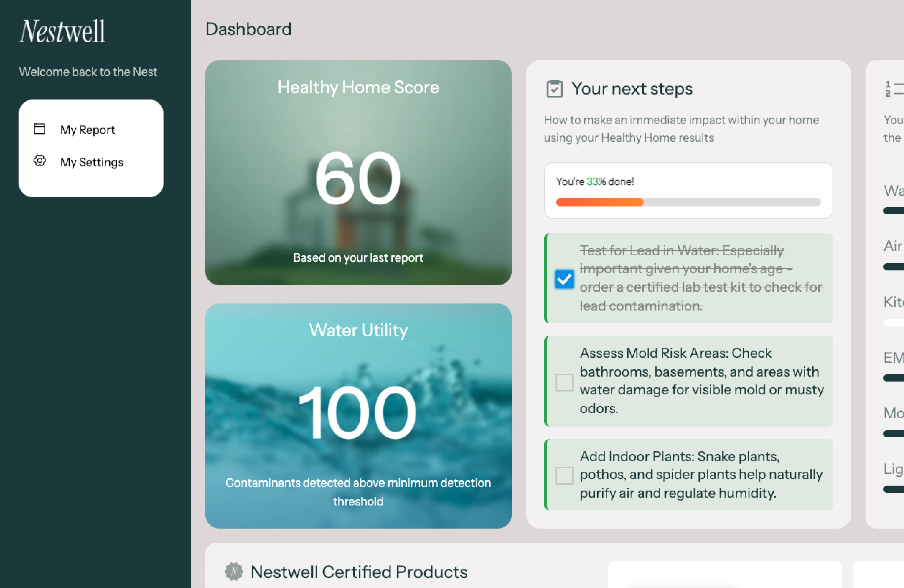Click the Welcome back to the Nest text
The image size is (904, 588).
pos(88,72)
